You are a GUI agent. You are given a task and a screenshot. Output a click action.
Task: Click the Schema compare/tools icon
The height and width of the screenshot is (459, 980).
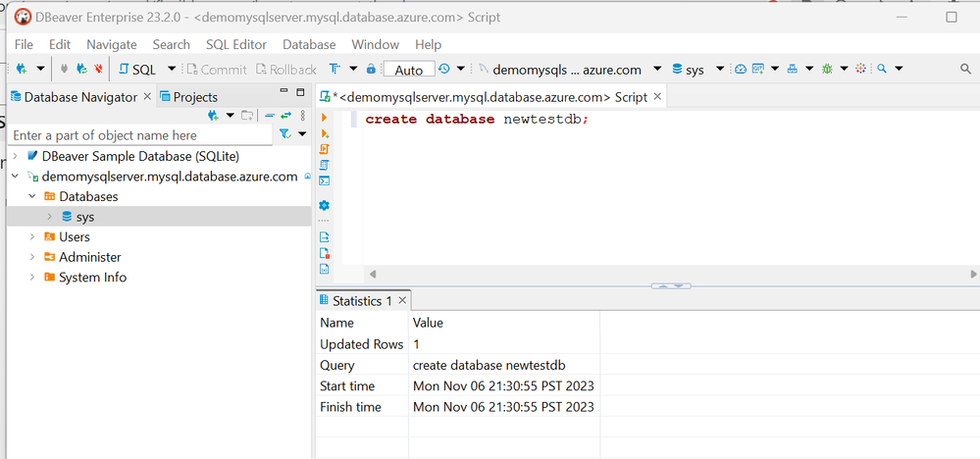[793, 69]
